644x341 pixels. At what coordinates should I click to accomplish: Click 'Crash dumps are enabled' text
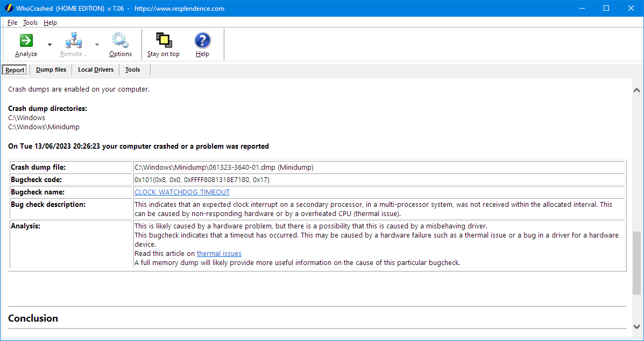[79, 89]
